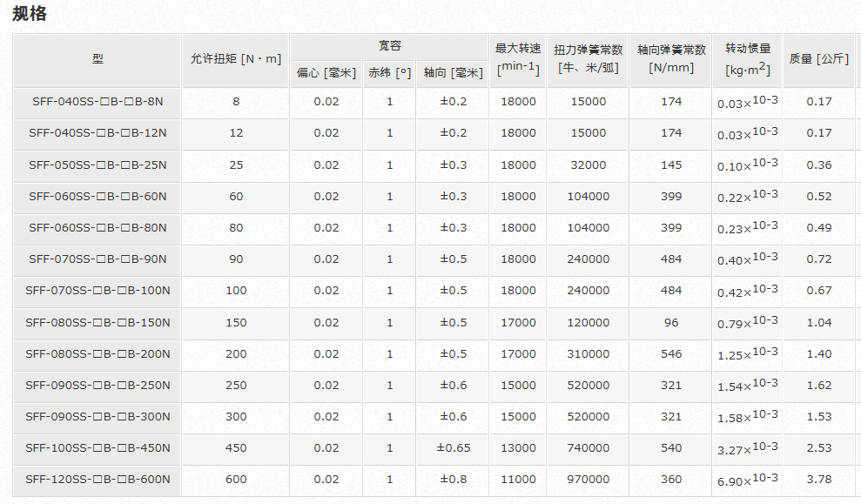Select torque value 25 in 25N row
This screenshot has height=504, width=861.
[x=236, y=165]
